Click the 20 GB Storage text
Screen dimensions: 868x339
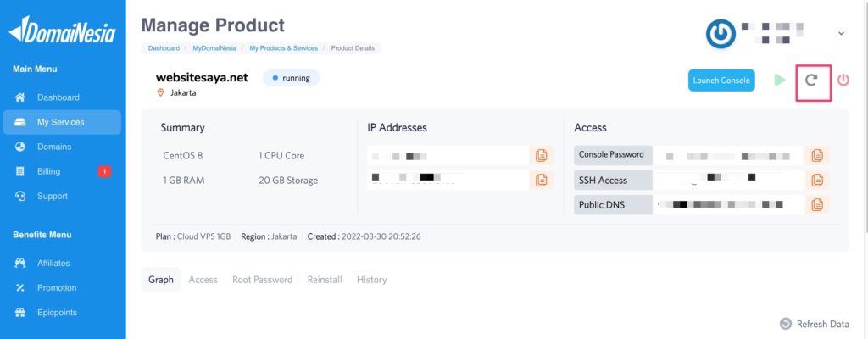coord(288,180)
